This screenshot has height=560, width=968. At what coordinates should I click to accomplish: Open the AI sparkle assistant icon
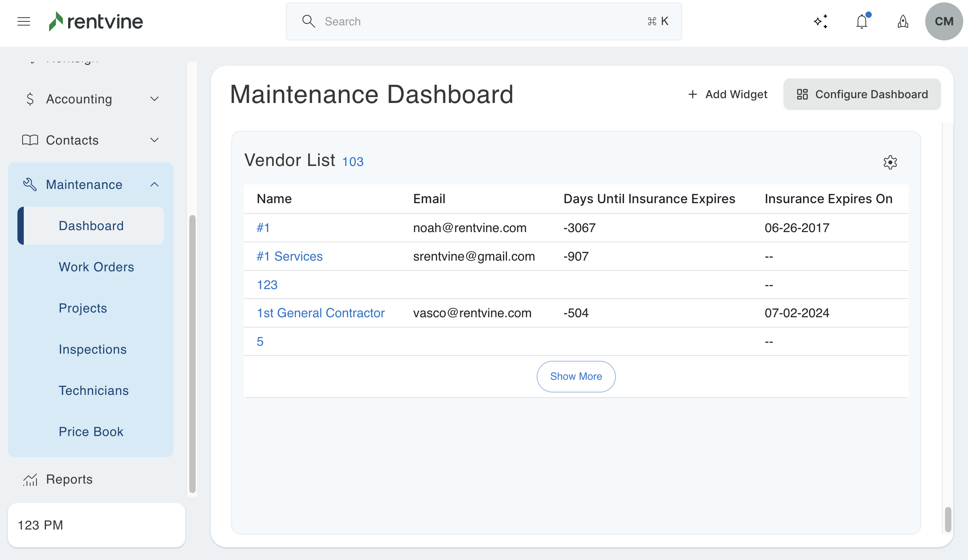(821, 21)
